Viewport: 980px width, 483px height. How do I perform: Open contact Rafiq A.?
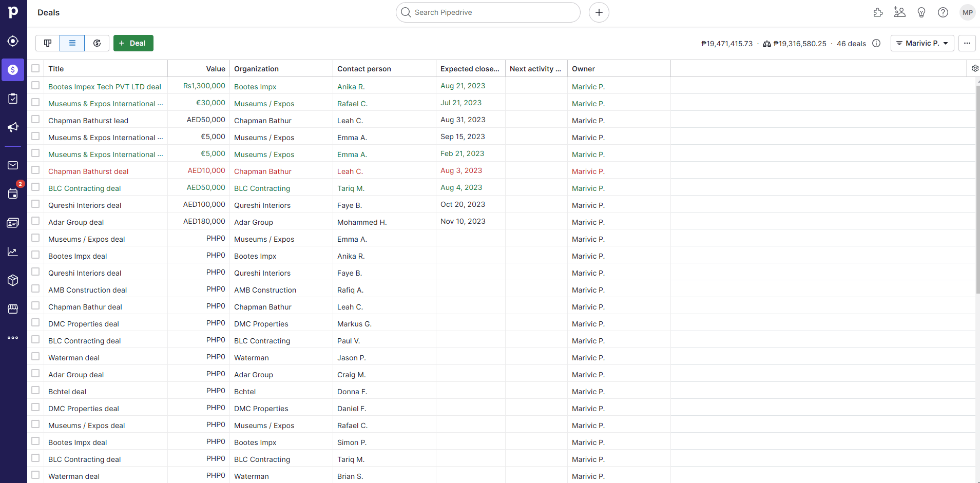point(350,290)
